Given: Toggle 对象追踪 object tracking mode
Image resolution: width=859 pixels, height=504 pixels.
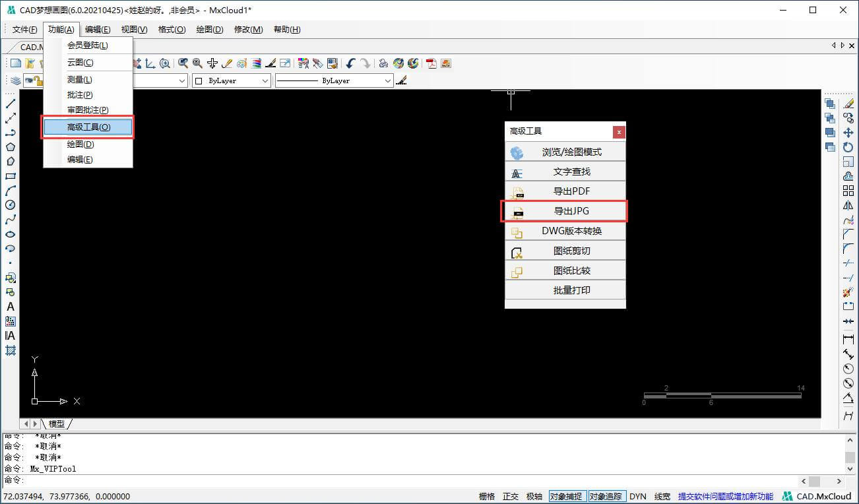Looking at the screenshot, I should 606,496.
